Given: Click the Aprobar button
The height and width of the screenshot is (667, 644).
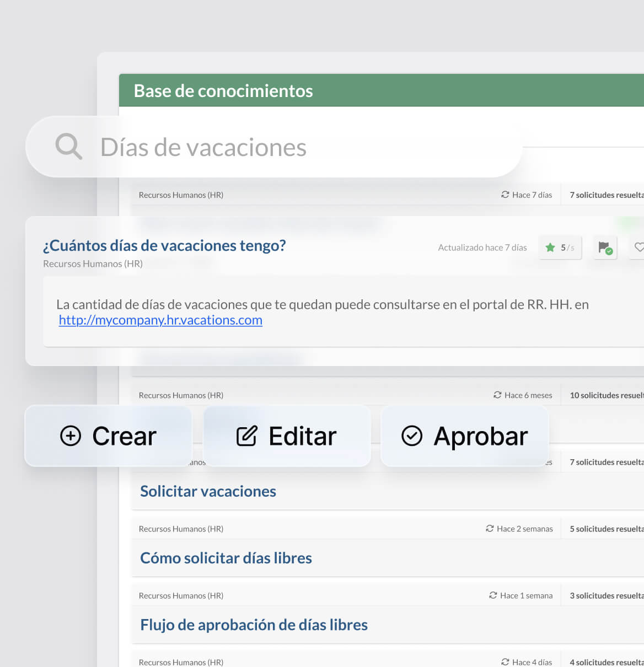Looking at the screenshot, I should click(x=465, y=436).
